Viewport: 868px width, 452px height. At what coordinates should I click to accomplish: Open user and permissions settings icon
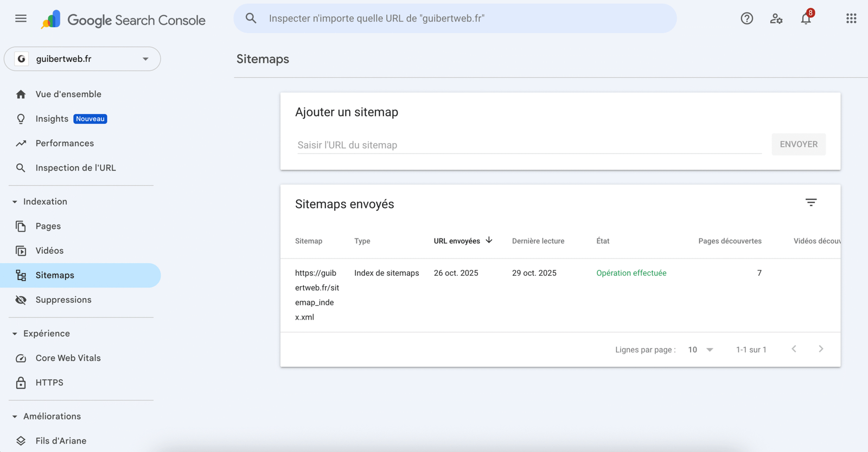[x=776, y=18]
